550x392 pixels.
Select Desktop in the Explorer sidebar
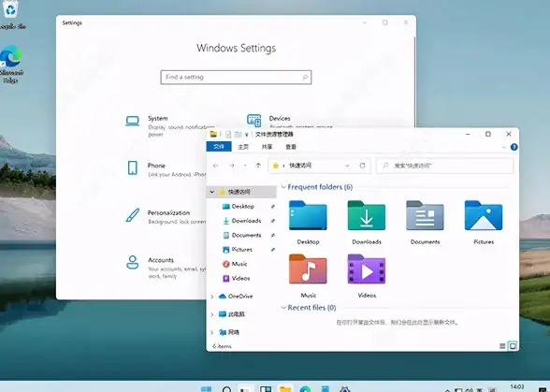coord(243,207)
